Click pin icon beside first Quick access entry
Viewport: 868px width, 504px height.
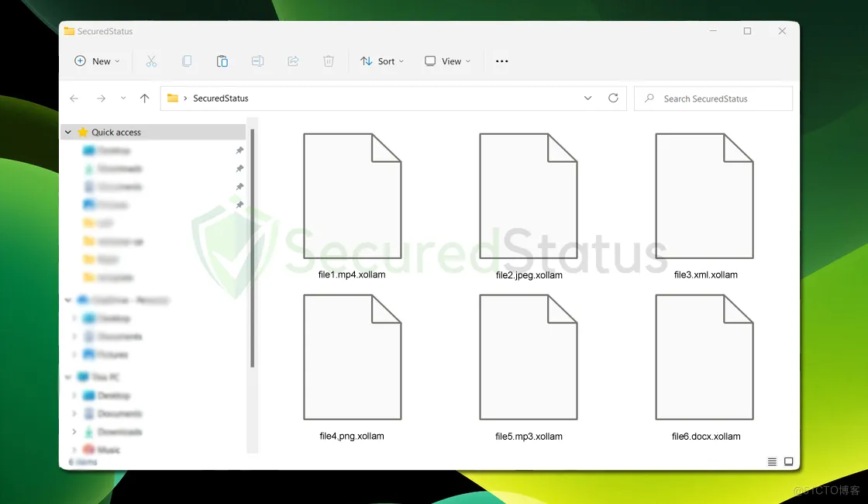pos(239,150)
